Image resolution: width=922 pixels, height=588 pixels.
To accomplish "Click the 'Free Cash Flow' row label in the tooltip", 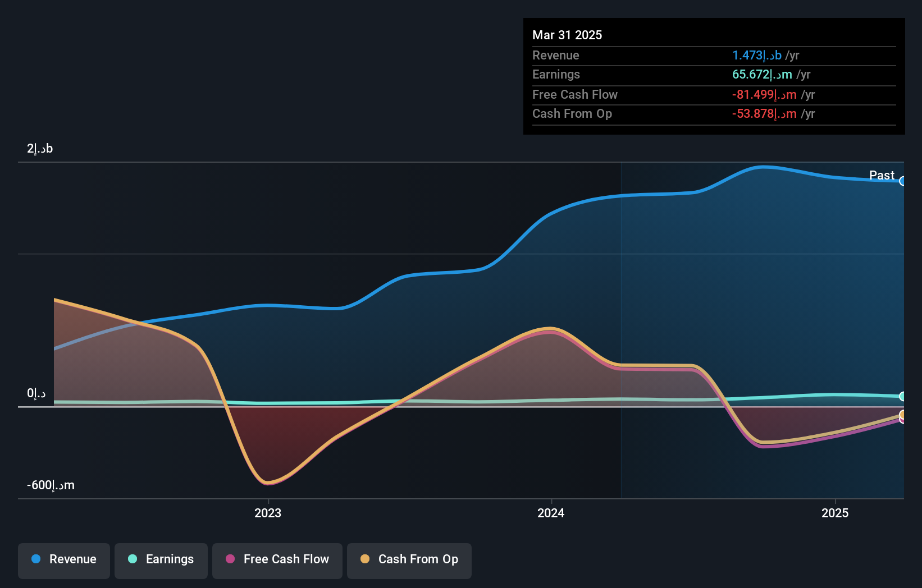I will pyautogui.click(x=575, y=94).
